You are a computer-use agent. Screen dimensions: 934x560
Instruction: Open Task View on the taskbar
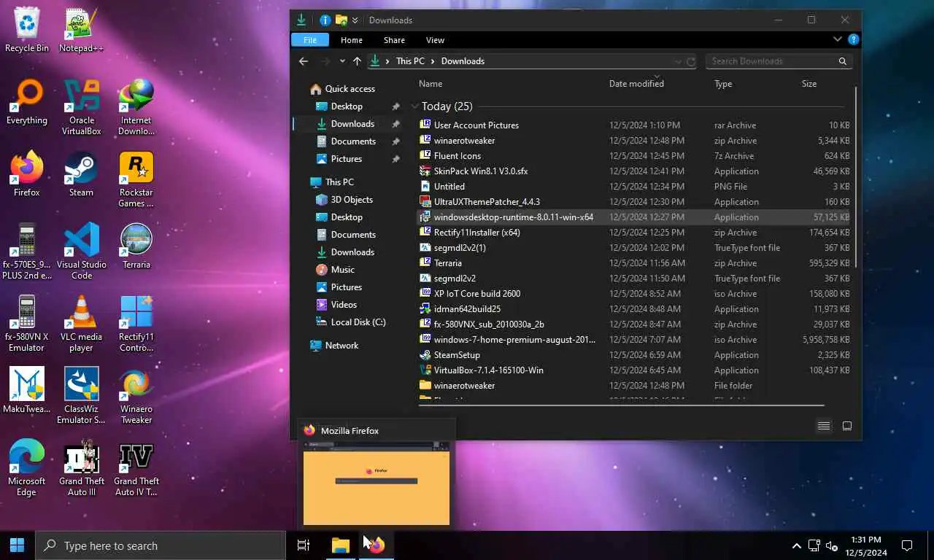(304, 545)
